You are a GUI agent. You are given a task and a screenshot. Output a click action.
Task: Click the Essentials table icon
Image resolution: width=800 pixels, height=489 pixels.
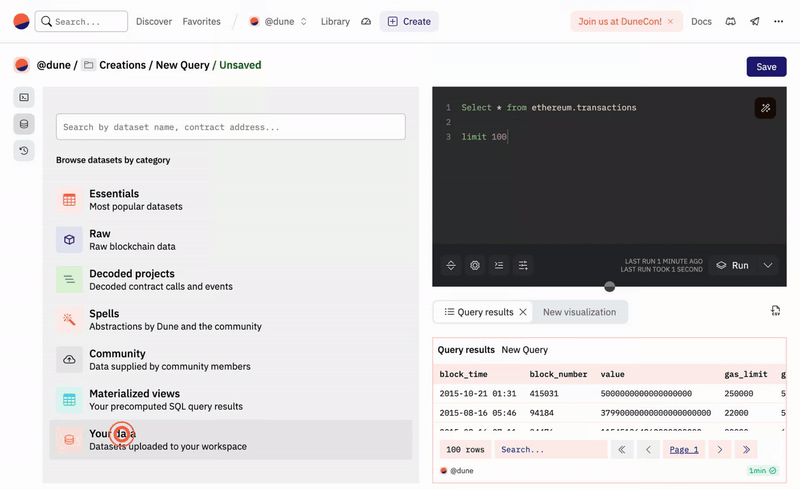69,200
